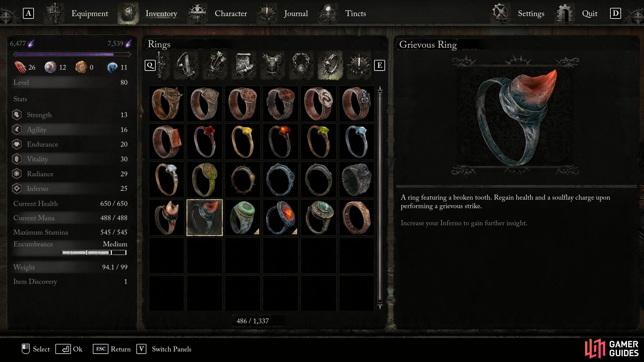Open the spells scroll category filter
The height and width of the screenshot is (362, 644).
(244, 65)
